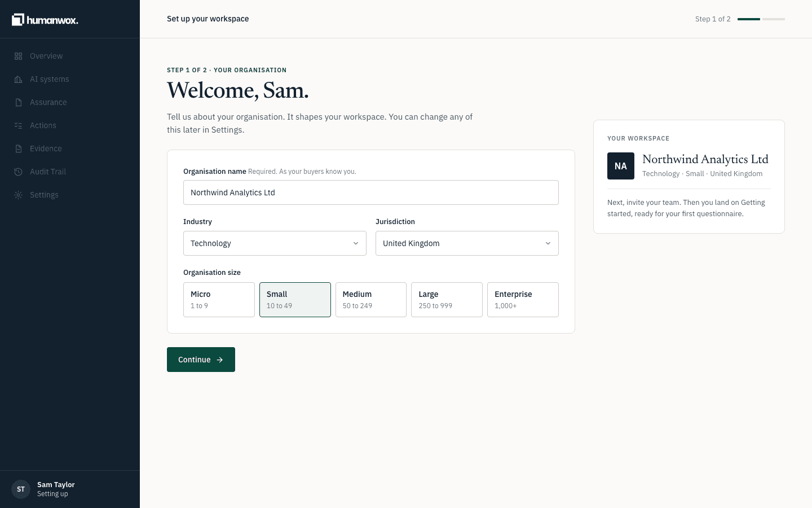Image resolution: width=812 pixels, height=508 pixels.
Task: Click the Sam Taylor profile name
Action: pyautogui.click(x=56, y=484)
